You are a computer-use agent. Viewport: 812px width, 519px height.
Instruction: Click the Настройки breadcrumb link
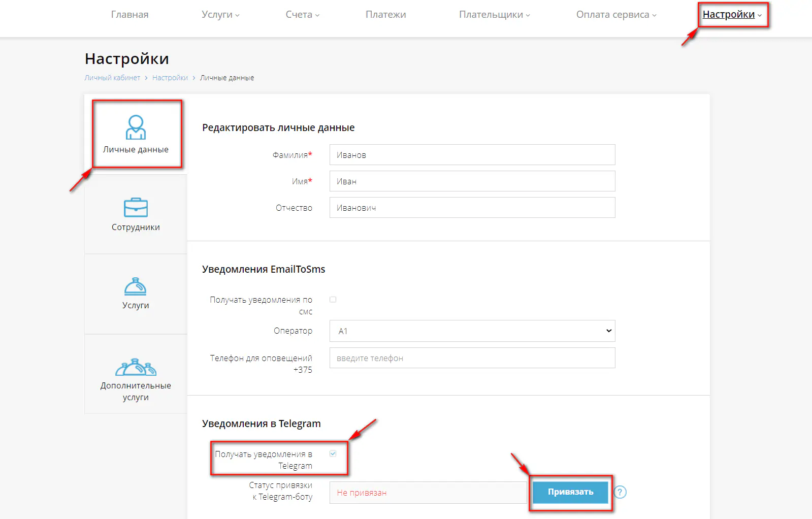pyautogui.click(x=170, y=78)
